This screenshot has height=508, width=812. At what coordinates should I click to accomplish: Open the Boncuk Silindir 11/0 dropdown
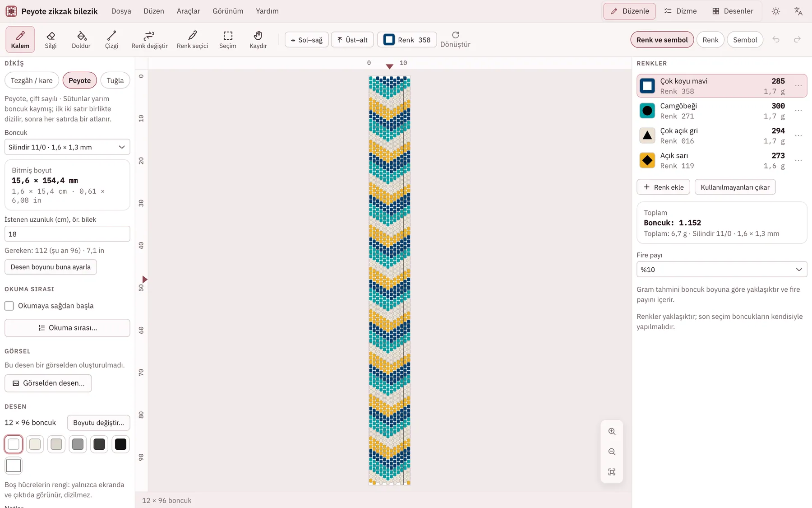pos(67,147)
